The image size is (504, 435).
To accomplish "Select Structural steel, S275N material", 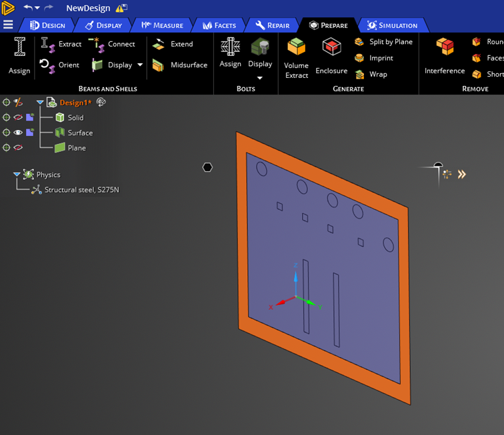I will (x=81, y=190).
